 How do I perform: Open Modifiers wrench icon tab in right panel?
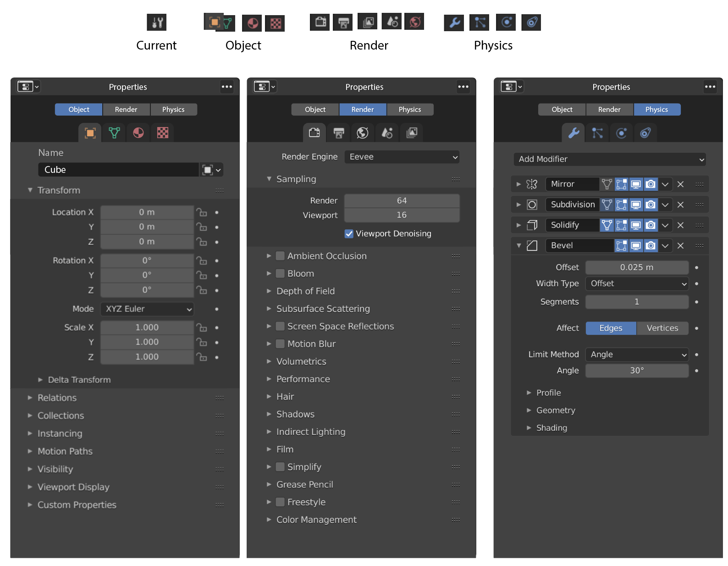(x=574, y=133)
